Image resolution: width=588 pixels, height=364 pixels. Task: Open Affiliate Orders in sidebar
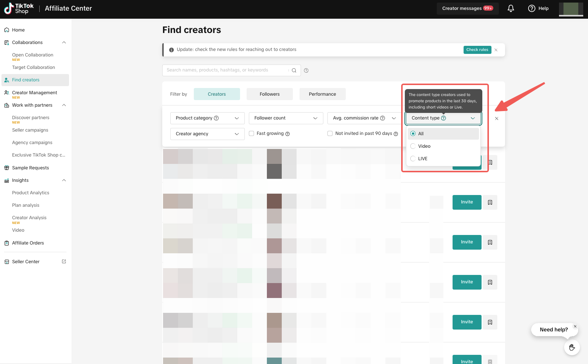28,243
